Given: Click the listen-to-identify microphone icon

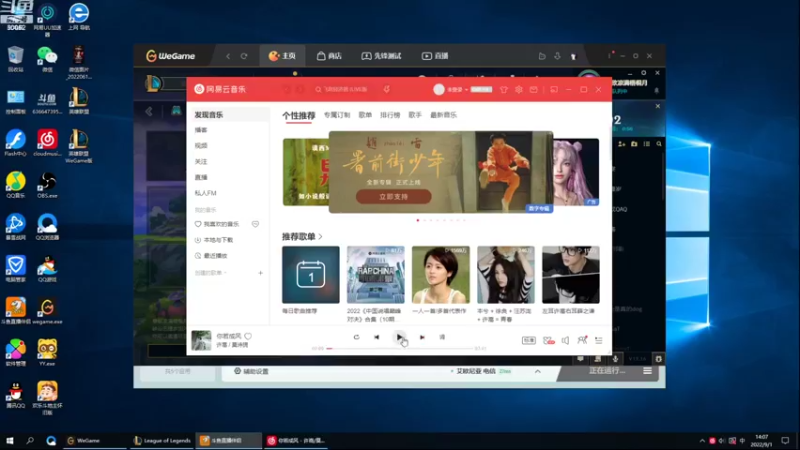Looking at the screenshot, I should (x=387, y=89).
